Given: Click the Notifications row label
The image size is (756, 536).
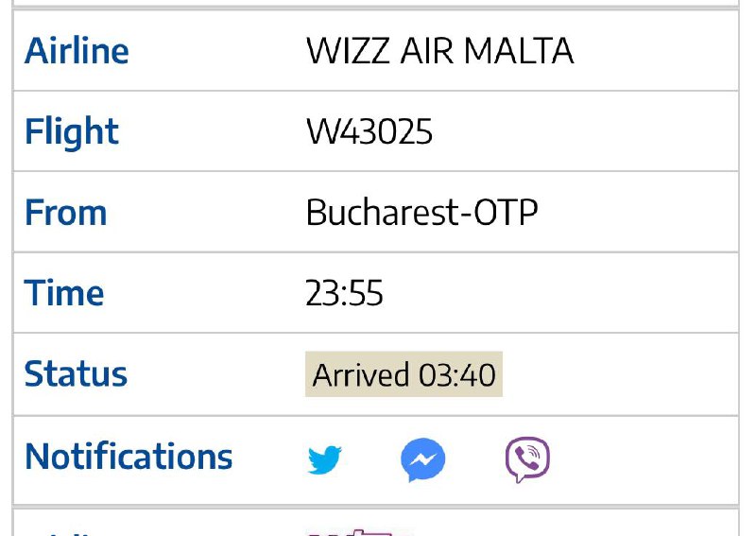Looking at the screenshot, I should [129, 457].
